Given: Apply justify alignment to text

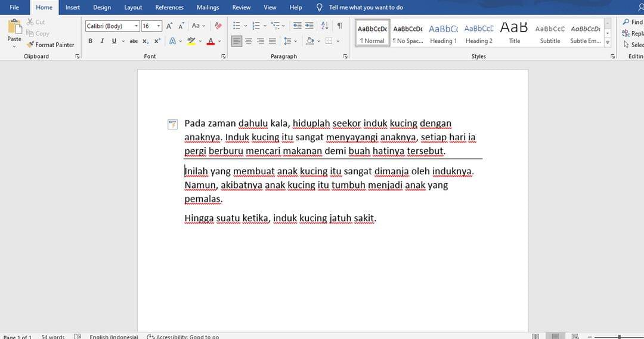Looking at the screenshot, I should pyautogui.click(x=273, y=41).
